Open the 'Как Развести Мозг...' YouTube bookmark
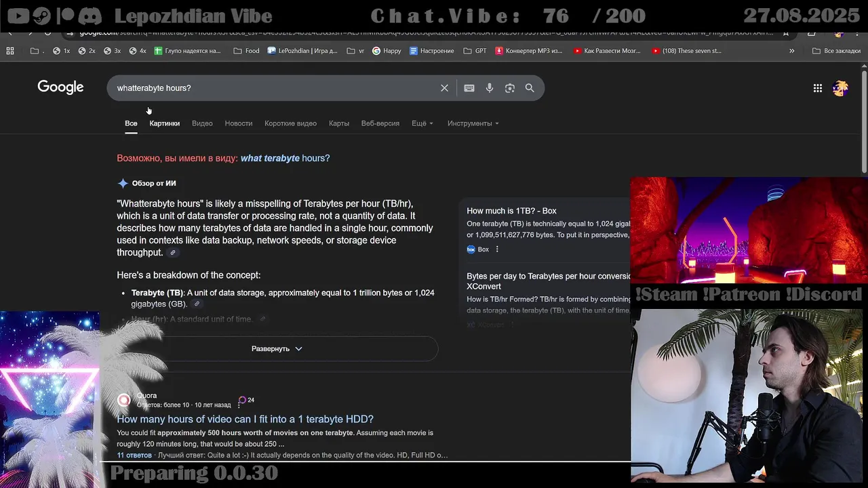 (x=607, y=51)
